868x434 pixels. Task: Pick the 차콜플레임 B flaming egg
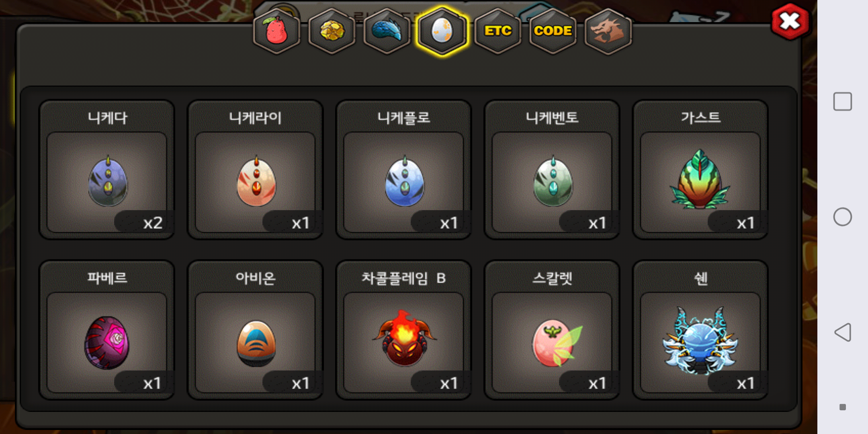tap(404, 330)
